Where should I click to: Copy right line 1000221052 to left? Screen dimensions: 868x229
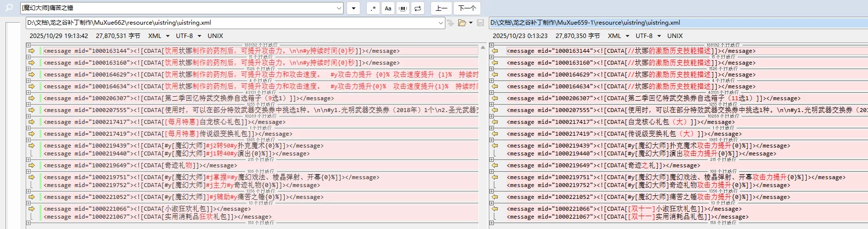[x=495, y=197]
